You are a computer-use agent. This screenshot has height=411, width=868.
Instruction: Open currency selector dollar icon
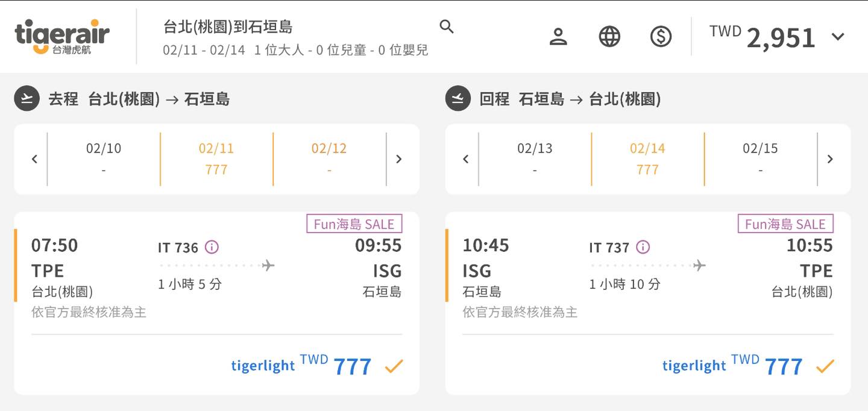(661, 37)
